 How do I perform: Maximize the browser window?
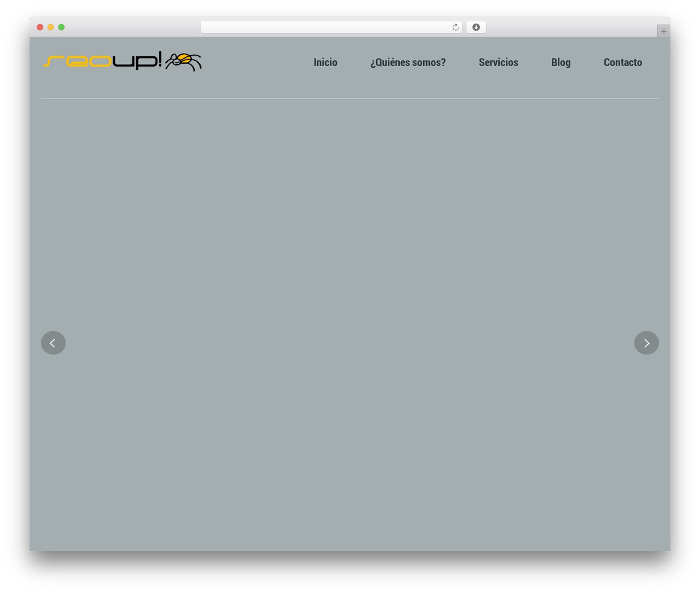61,27
